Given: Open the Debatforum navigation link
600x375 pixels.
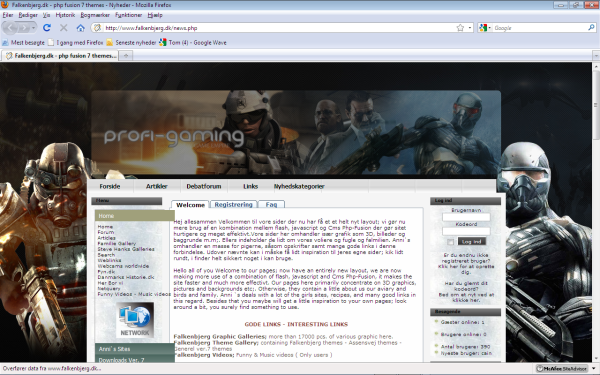Looking at the screenshot, I should pyautogui.click(x=204, y=186).
